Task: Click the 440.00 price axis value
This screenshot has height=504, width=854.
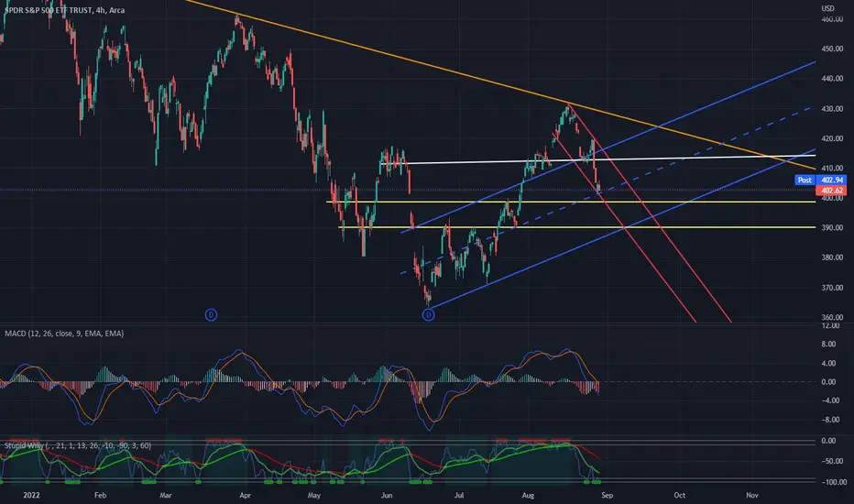Action: click(x=832, y=79)
